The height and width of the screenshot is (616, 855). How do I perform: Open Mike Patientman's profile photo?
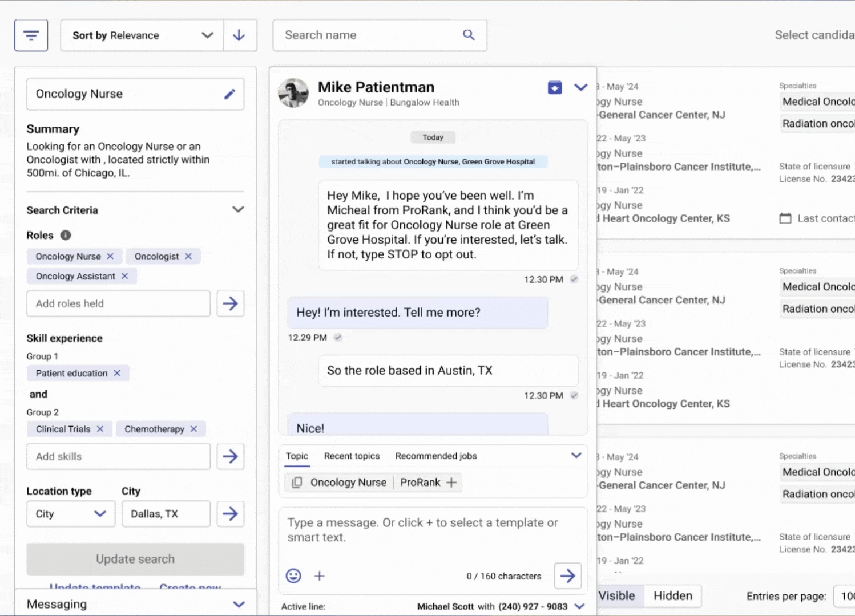click(x=293, y=93)
